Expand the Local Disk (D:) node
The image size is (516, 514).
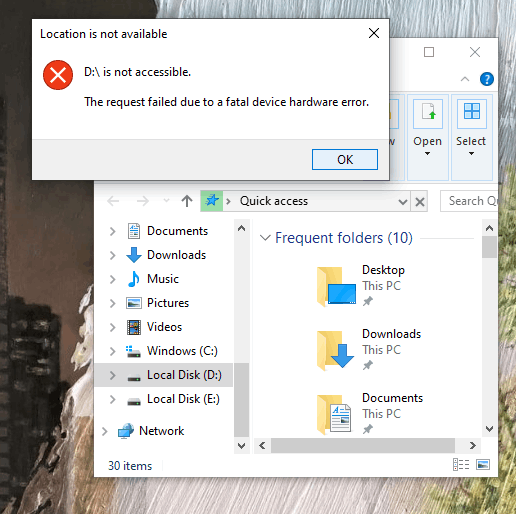112,375
